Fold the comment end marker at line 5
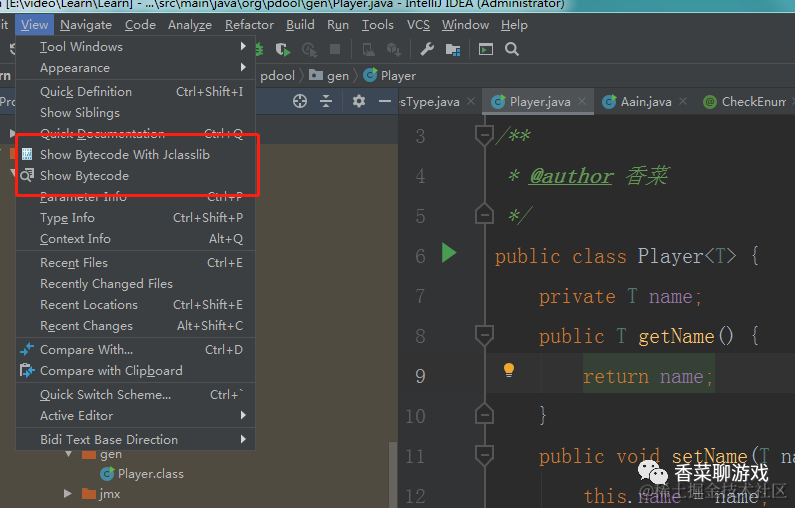This screenshot has width=795, height=508. pyautogui.click(x=484, y=214)
